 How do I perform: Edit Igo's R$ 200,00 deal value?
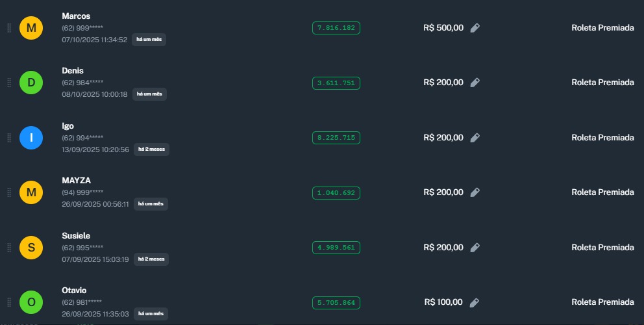click(x=475, y=138)
